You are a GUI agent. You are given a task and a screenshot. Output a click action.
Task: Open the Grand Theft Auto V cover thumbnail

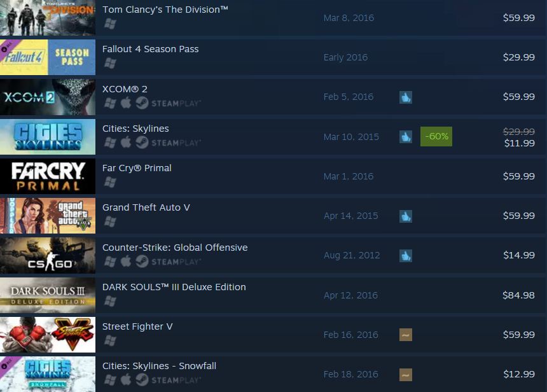48,216
